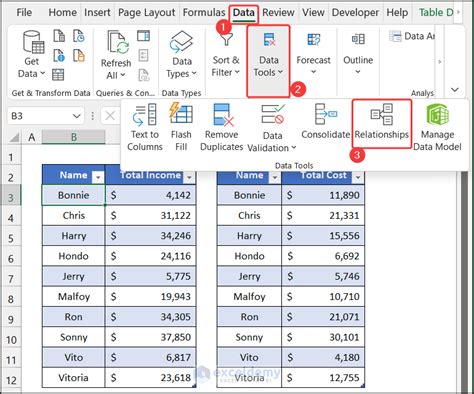
Task: Open filter dropdown for cost Name column
Action: [275, 177]
